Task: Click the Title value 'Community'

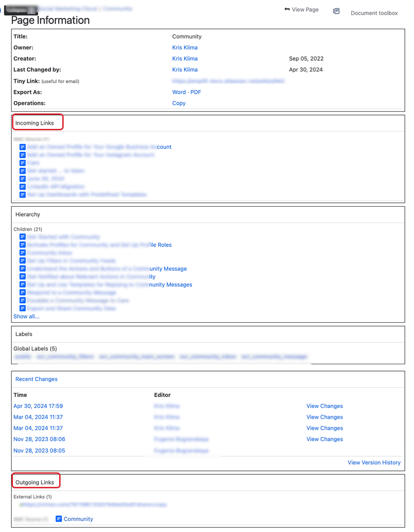Action: pos(187,36)
